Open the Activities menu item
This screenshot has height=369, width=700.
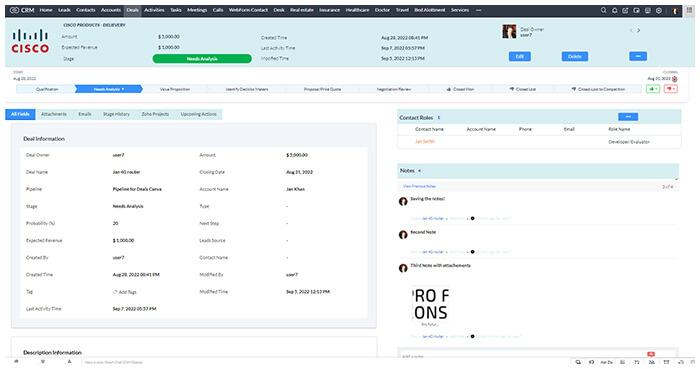[x=154, y=10]
